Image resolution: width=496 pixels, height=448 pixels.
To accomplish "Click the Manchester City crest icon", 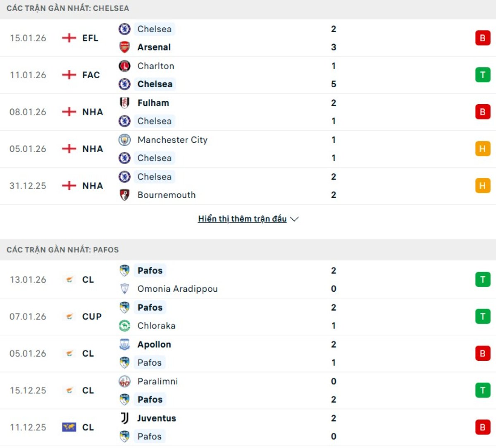I will tap(124, 140).
